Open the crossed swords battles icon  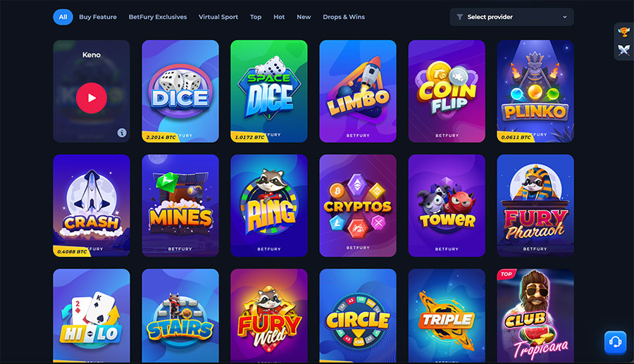pyautogui.click(x=623, y=50)
